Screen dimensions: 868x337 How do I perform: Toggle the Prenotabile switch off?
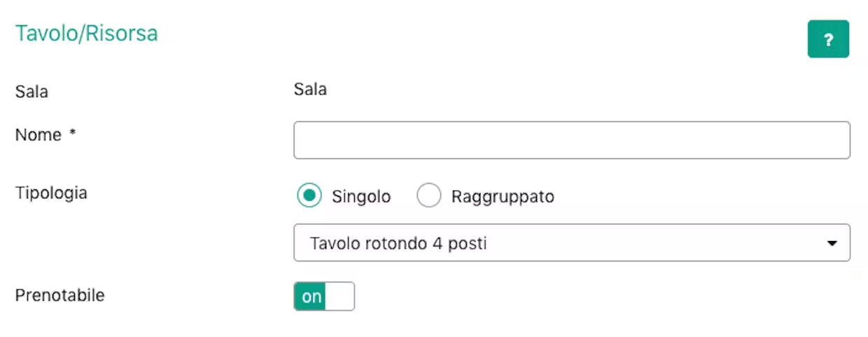pos(324,296)
